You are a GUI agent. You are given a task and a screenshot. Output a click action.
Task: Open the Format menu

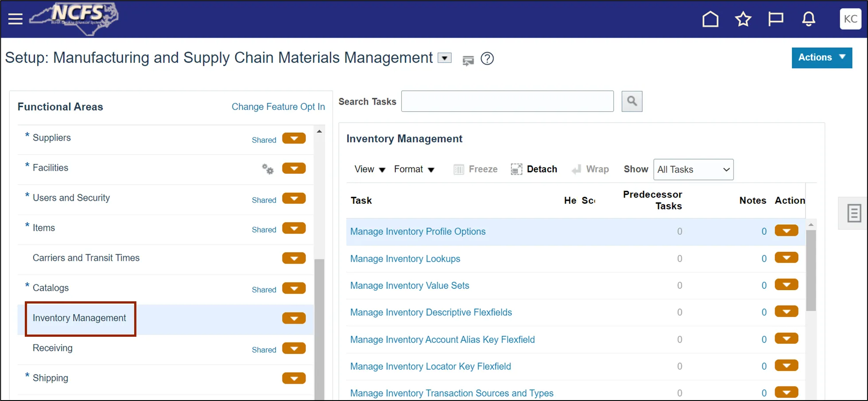pyautogui.click(x=414, y=169)
